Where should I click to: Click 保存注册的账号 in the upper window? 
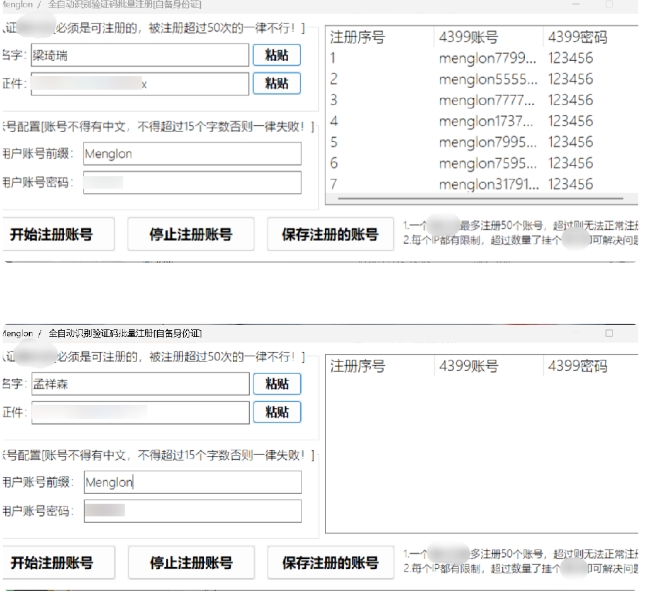[x=329, y=235]
